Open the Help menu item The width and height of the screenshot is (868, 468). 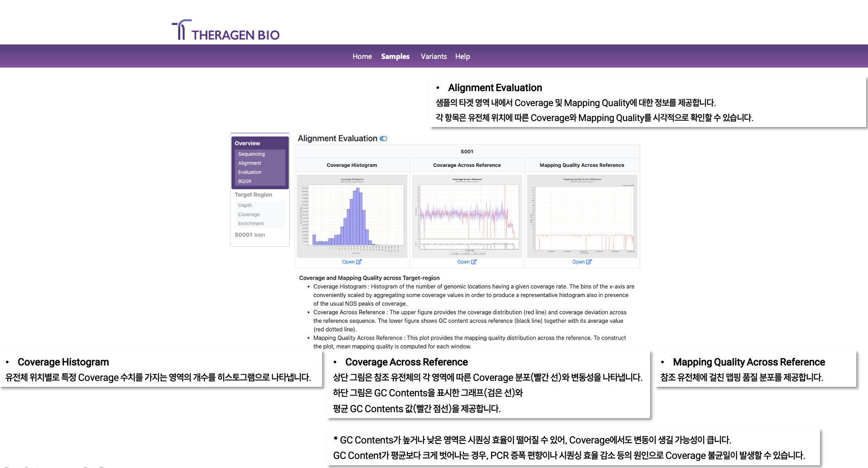(463, 56)
